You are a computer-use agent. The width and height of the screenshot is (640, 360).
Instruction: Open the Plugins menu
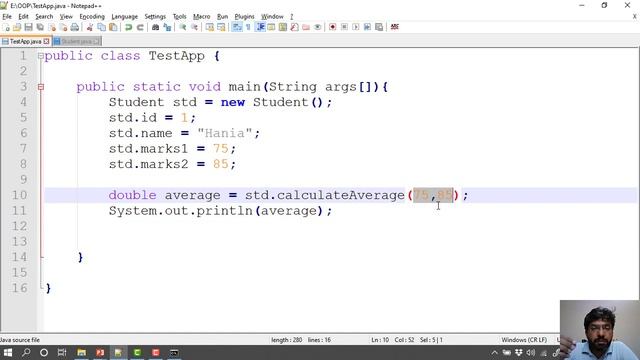pos(244,17)
